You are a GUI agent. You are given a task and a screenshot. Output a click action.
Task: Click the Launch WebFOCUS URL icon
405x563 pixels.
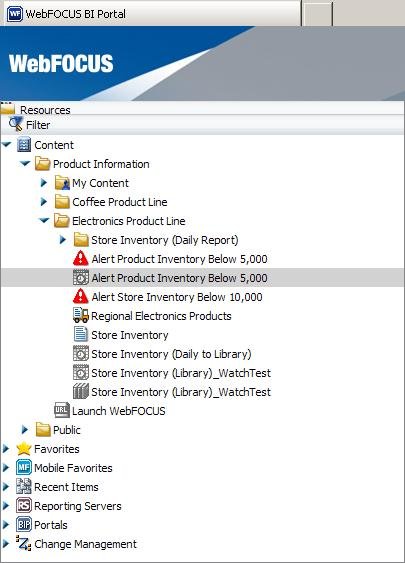pos(62,410)
